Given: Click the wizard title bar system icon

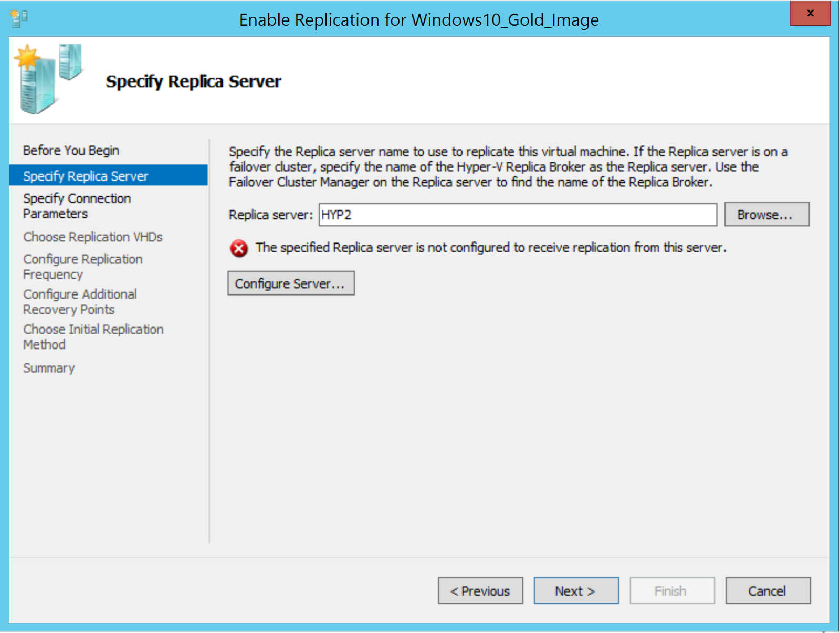Looking at the screenshot, I should (19, 18).
